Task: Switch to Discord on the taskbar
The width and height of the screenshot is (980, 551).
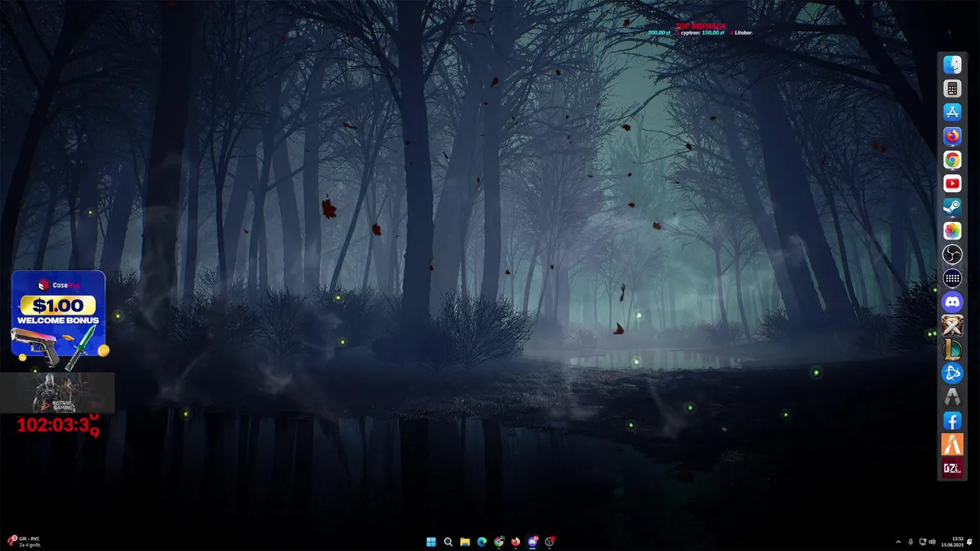Action: pyautogui.click(x=533, y=542)
